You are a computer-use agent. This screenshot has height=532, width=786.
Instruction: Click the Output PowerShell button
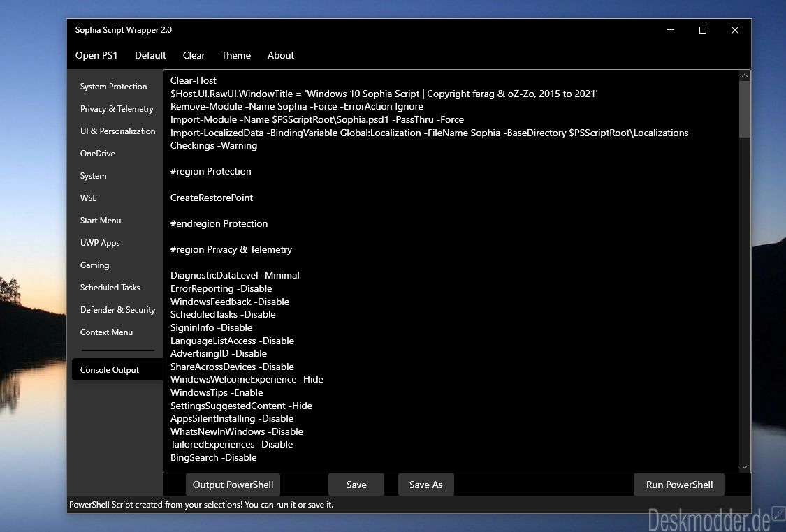[233, 485]
